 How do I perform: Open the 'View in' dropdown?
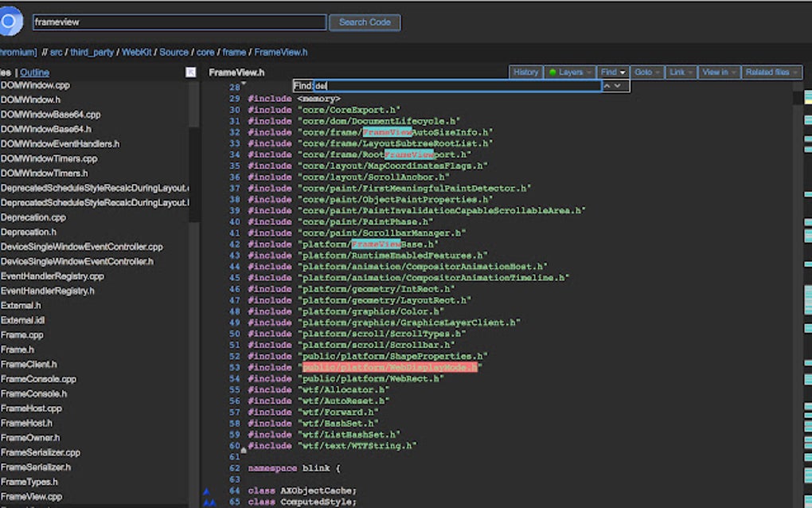coord(719,72)
